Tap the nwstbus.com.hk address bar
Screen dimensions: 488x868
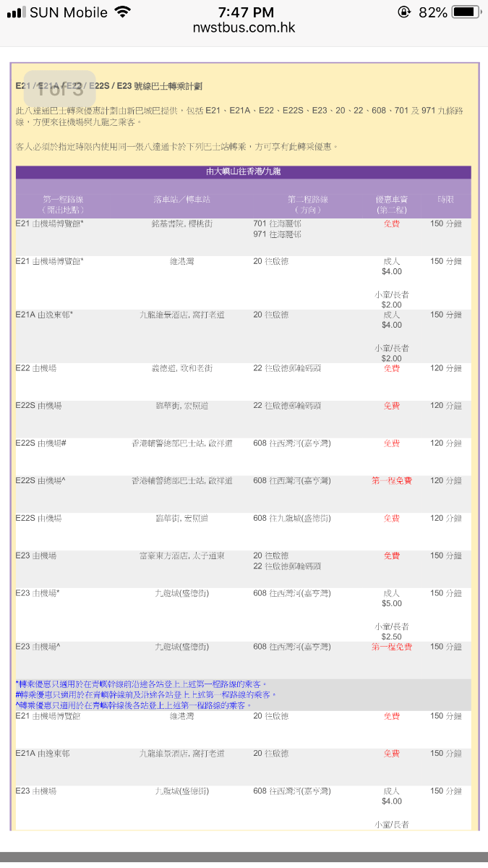(x=244, y=28)
